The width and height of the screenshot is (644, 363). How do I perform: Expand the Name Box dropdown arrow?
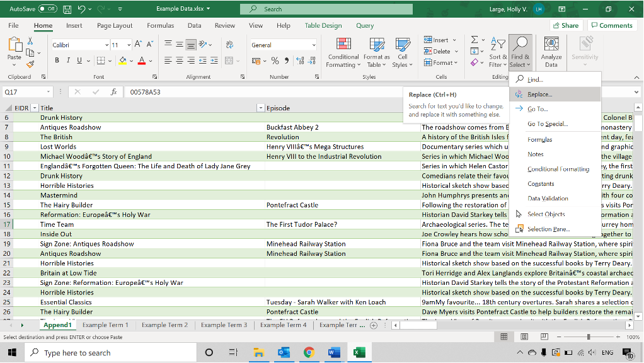pyautogui.click(x=49, y=92)
